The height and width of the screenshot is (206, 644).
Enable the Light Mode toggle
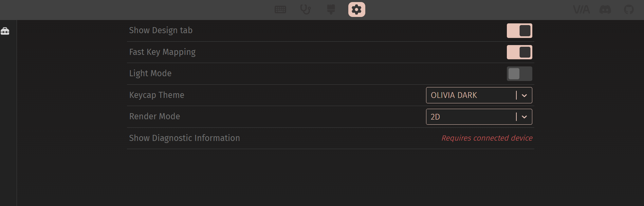click(x=519, y=74)
